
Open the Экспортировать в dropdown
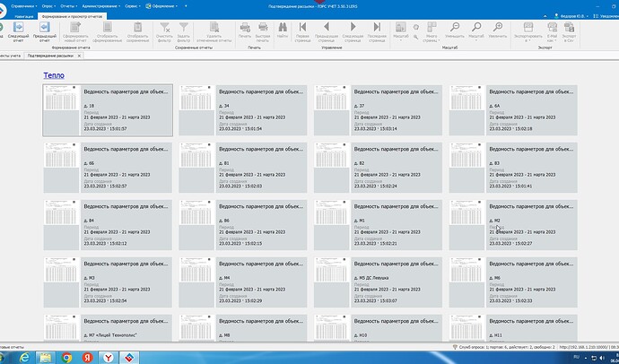pos(528,31)
